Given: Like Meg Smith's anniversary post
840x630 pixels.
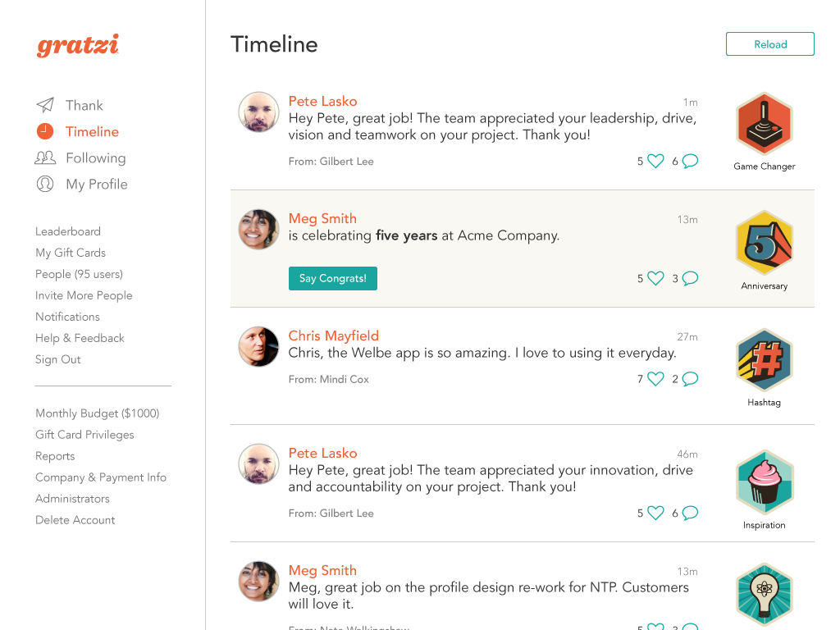Looking at the screenshot, I should (x=655, y=278).
